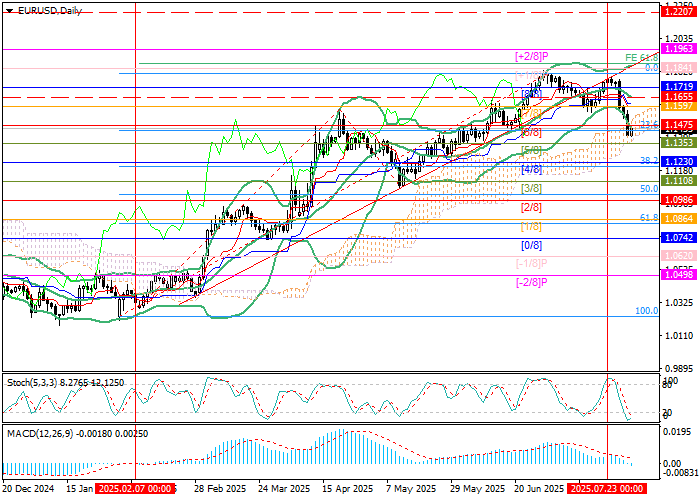Click the red 1.1475 price tag

(677, 125)
